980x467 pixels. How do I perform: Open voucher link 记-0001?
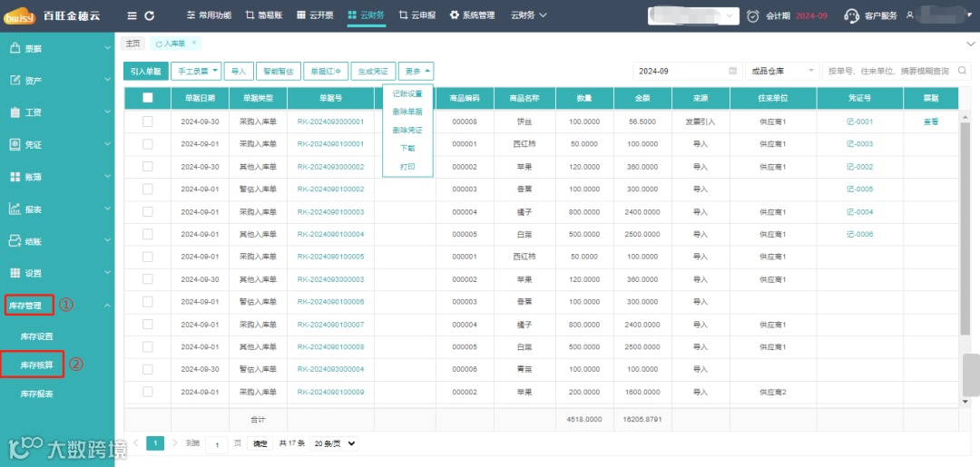click(x=859, y=122)
